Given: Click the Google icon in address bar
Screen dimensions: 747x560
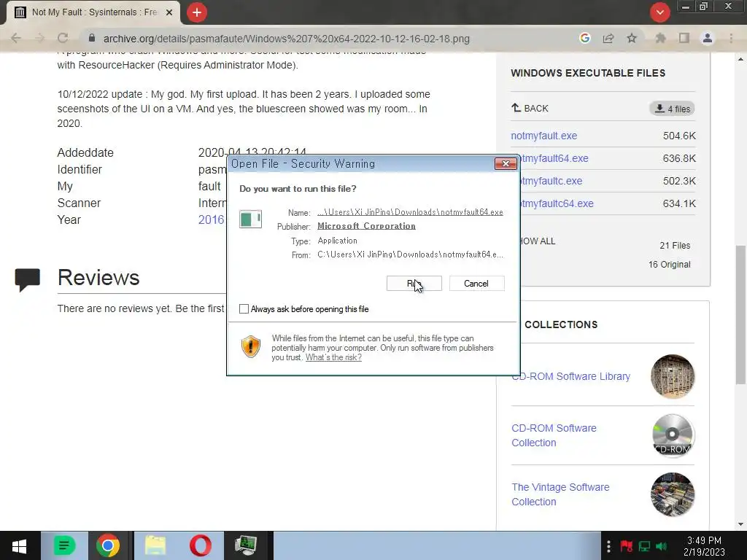Looking at the screenshot, I should (x=585, y=38).
